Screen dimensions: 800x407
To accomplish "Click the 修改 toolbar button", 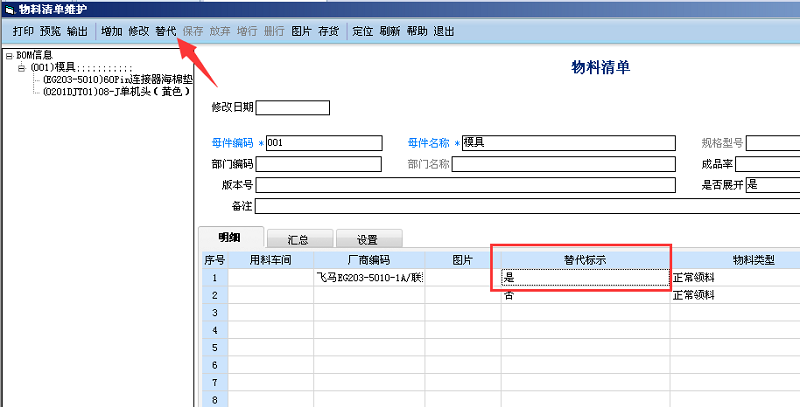I will click(139, 31).
